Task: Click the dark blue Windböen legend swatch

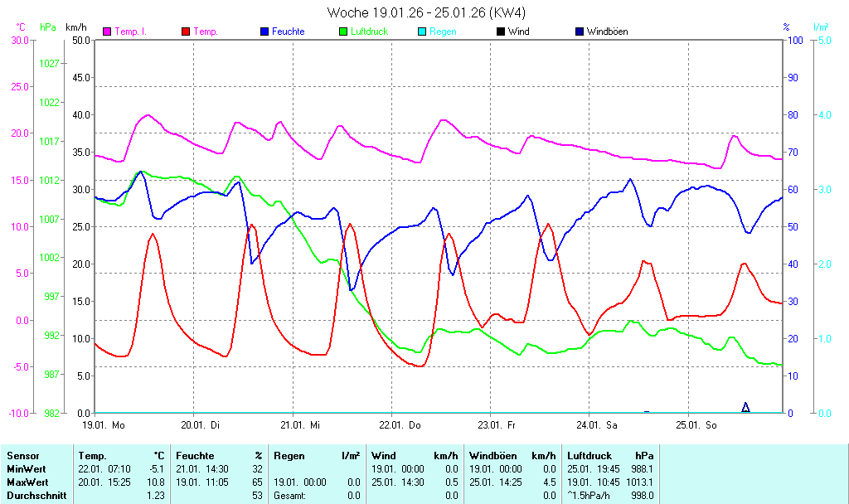Action: click(x=579, y=31)
